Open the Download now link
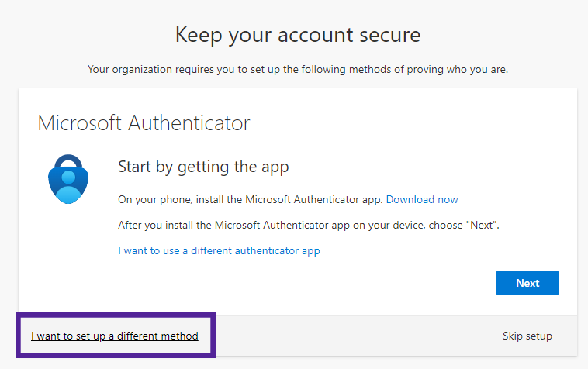588x369 pixels. click(x=422, y=199)
